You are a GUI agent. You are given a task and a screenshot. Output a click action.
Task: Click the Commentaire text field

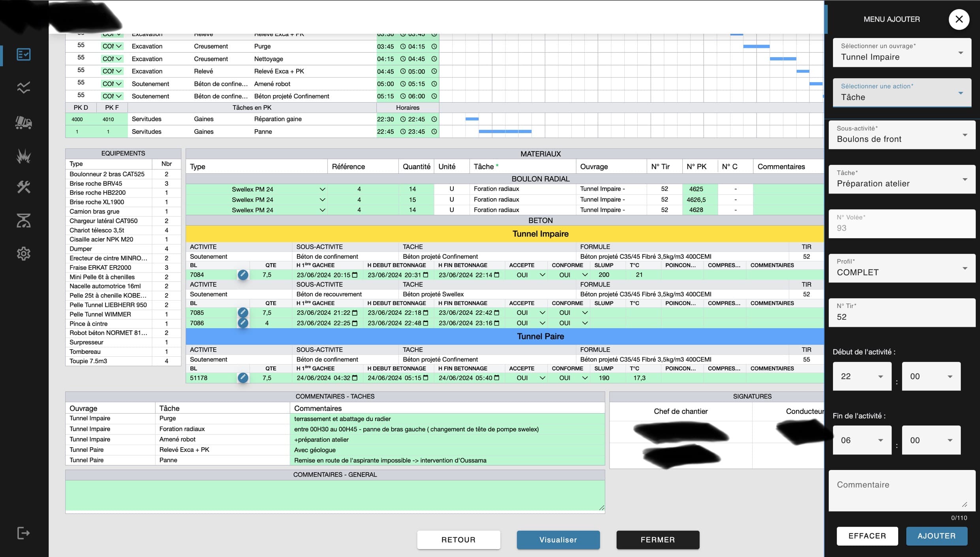point(901,491)
